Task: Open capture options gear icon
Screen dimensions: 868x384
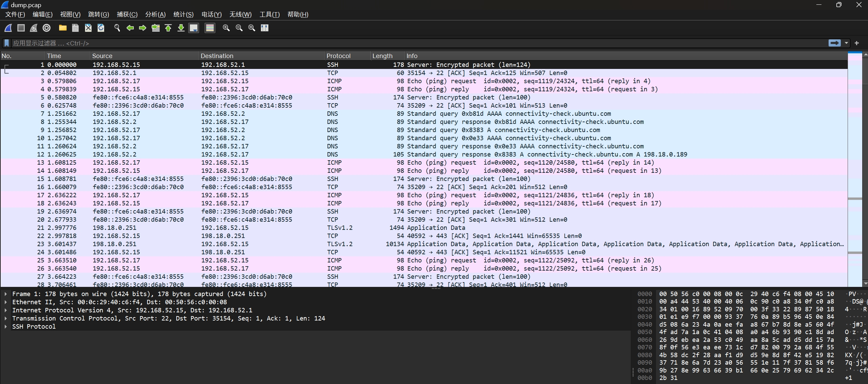Action: [47, 28]
